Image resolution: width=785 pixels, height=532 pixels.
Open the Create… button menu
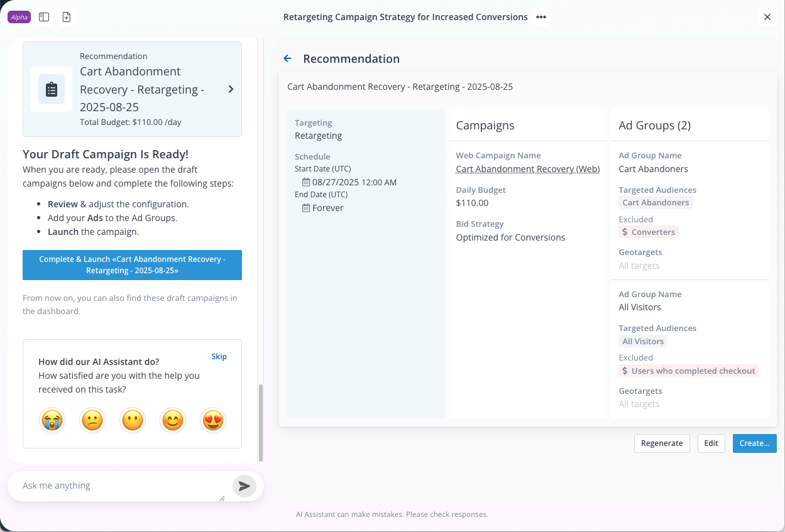click(x=754, y=443)
